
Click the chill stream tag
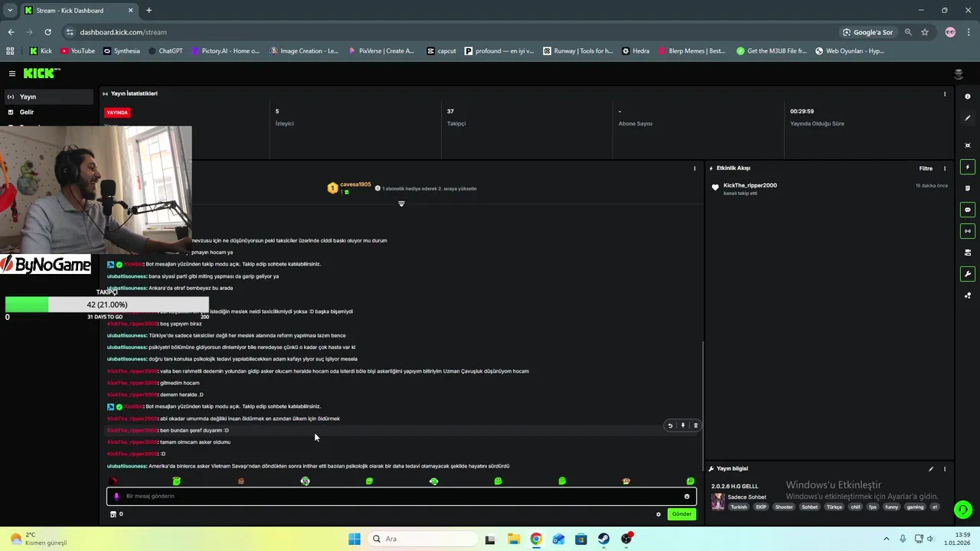pos(856,507)
